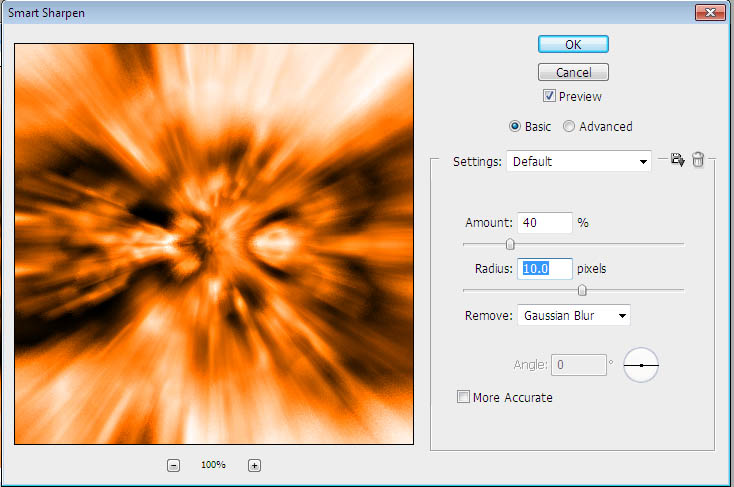The width and height of the screenshot is (734, 487).
Task: Zoom out preview with minus button
Action: (x=173, y=465)
